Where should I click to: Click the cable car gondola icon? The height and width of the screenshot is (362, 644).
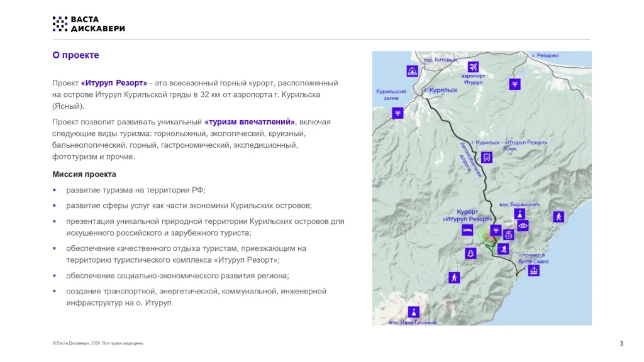pyautogui.click(x=508, y=235)
